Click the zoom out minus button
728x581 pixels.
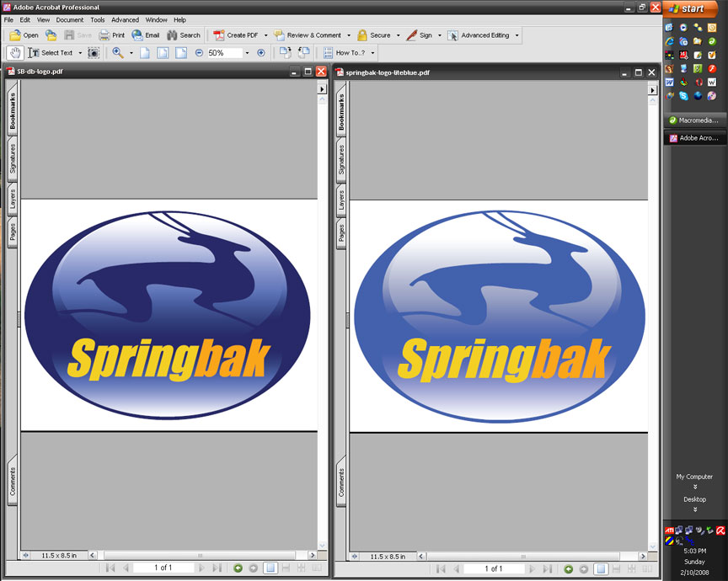point(199,52)
